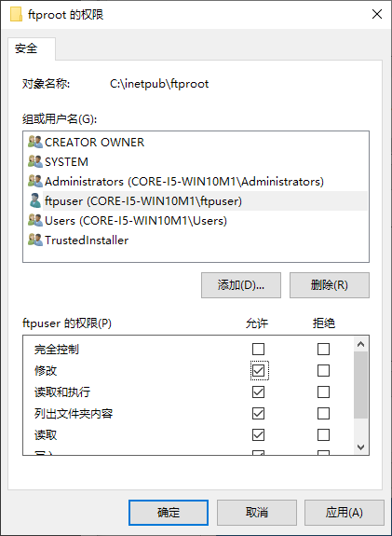Uncheck 修改 in the 允许 column
The image size is (392, 536).
coord(258,371)
